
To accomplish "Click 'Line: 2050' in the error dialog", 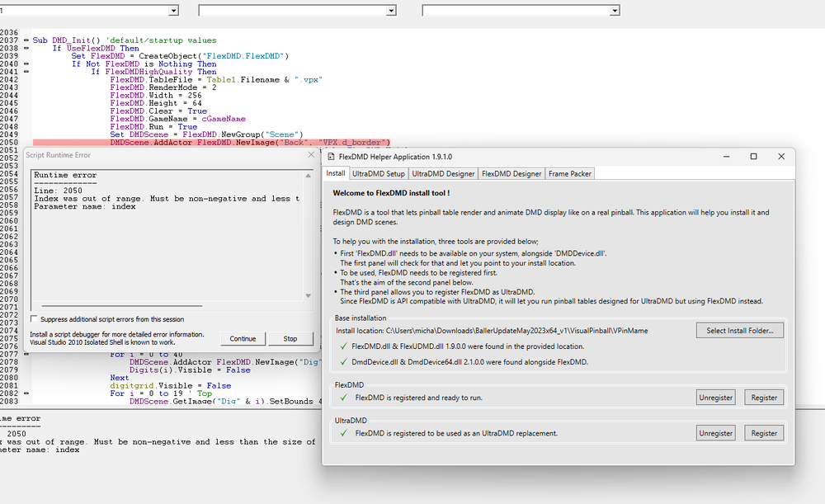I will point(59,191).
